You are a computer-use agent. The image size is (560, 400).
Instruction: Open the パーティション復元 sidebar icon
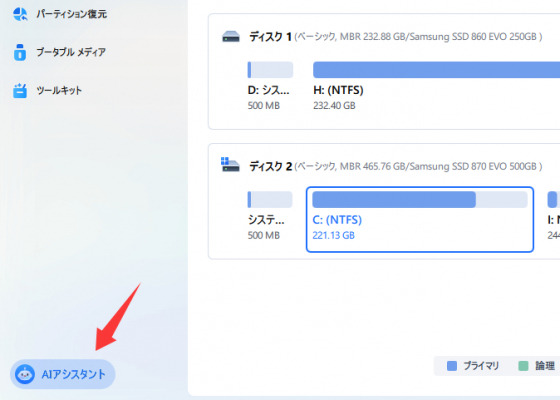[20, 14]
